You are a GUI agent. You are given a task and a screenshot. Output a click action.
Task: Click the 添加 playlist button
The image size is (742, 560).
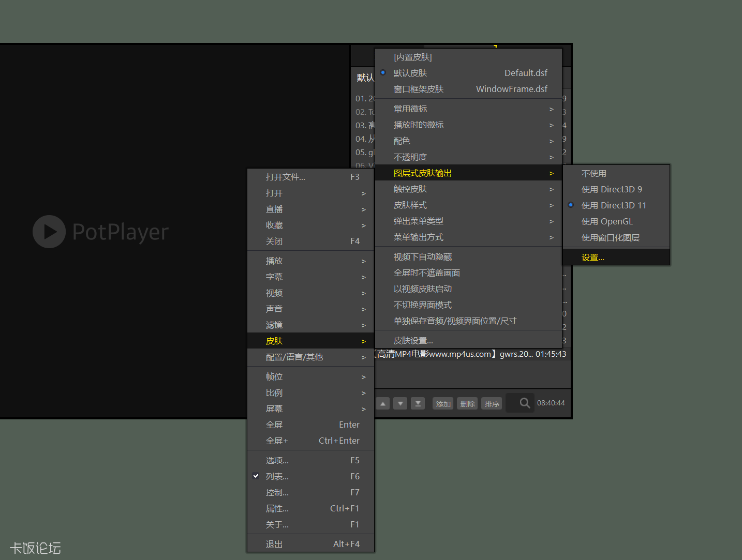pyautogui.click(x=443, y=403)
